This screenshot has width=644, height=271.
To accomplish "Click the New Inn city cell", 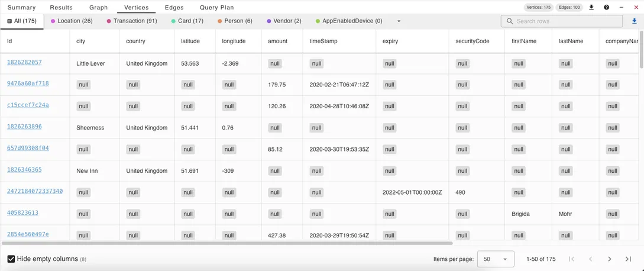I will click(x=87, y=170).
